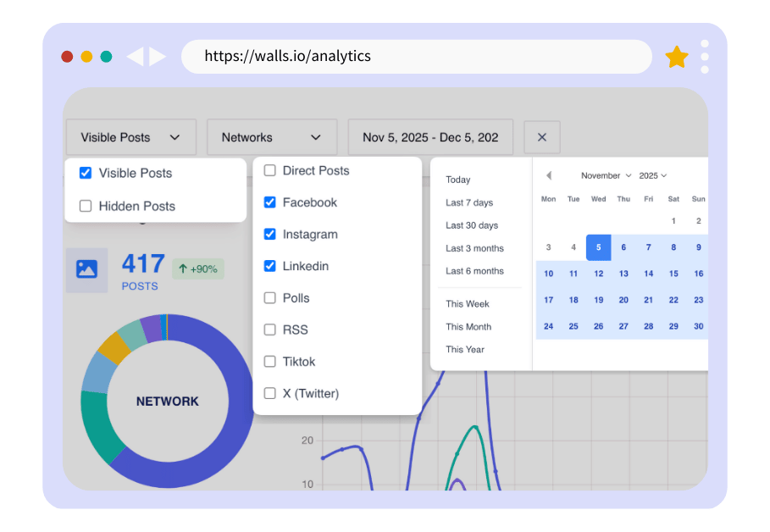Viewport: 770px width, 532px height.
Task: Click the back navigation arrow
Action: [x=136, y=56]
